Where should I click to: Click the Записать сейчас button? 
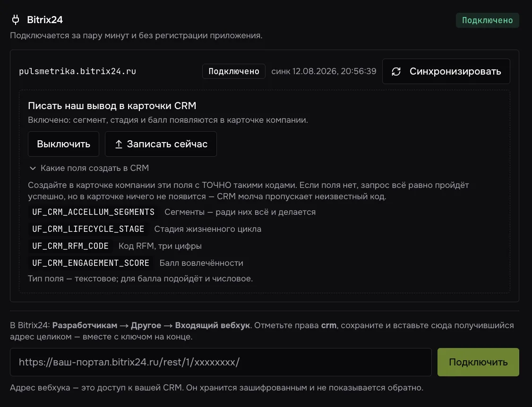pyautogui.click(x=161, y=144)
